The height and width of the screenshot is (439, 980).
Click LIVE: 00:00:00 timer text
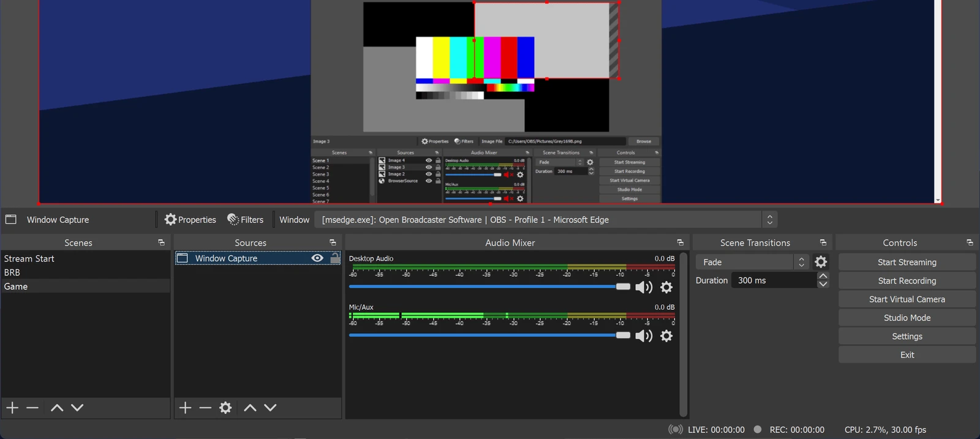tap(716, 430)
